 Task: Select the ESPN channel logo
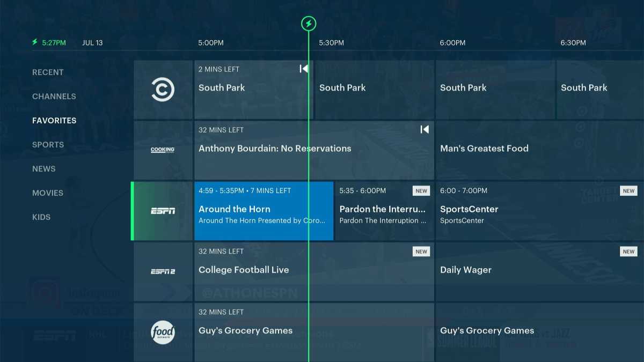(x=163, y=211)
